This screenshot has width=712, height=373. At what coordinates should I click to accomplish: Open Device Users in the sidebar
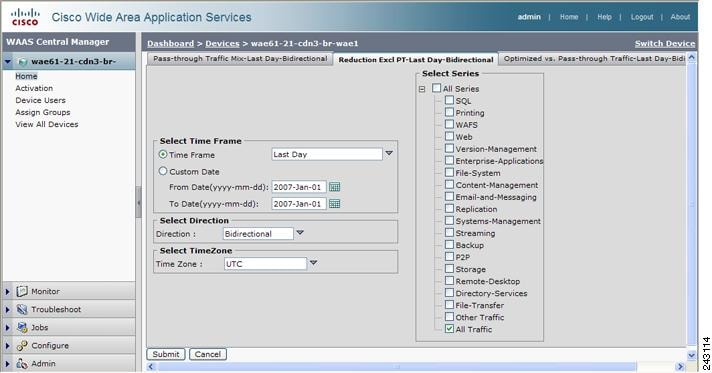click(40, 100)
